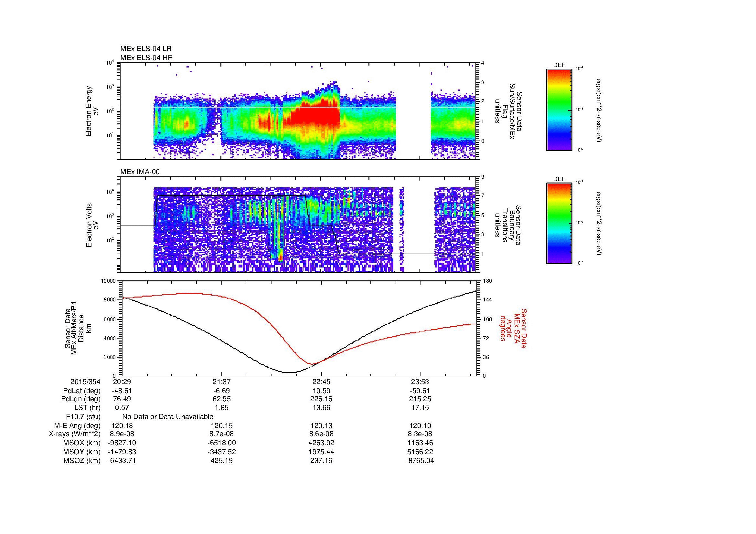Viewport: 756px width, 534px height.
Task: Click the PdLat value 10.59
Action: click(321, 391)
